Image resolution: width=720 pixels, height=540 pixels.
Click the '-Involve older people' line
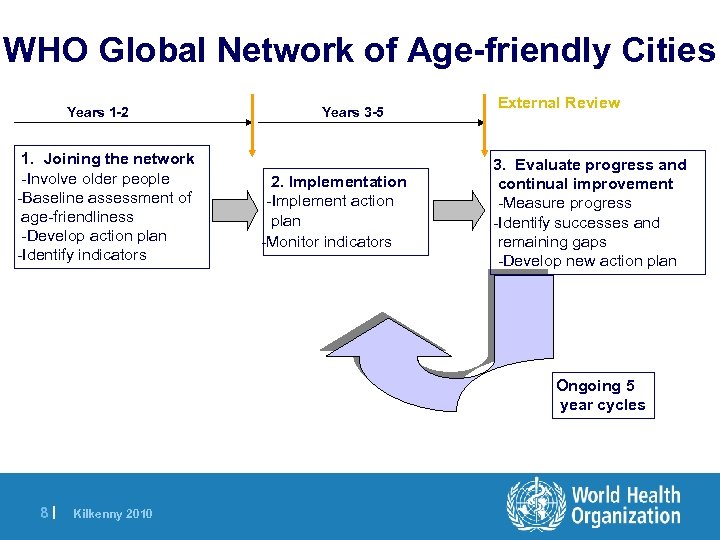(96, 179)
